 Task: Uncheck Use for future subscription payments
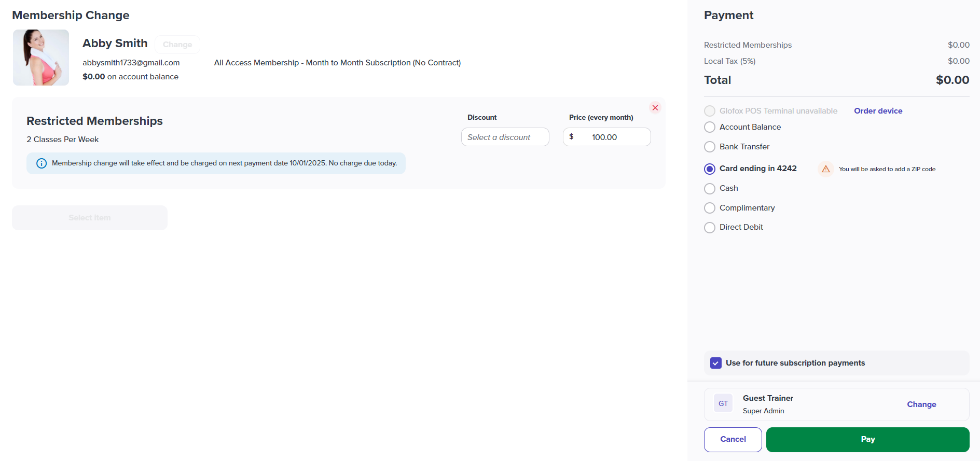[716, 363]
